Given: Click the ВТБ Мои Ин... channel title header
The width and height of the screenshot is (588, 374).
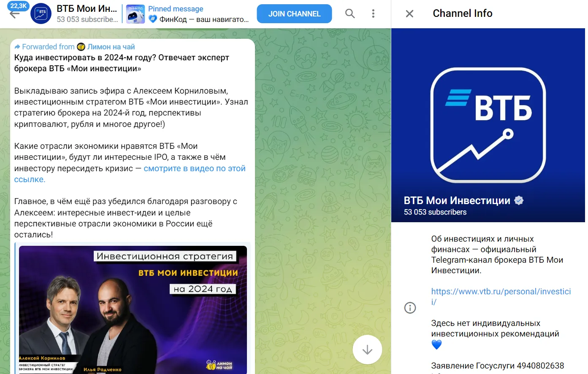Looking at the screenshot, I should pyautogui.click(x=87, y=8).
